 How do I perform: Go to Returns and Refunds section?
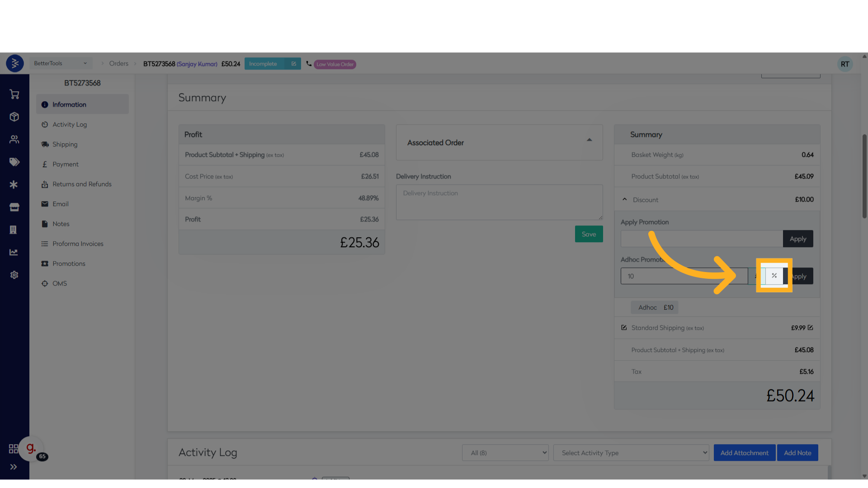[82, 184]
